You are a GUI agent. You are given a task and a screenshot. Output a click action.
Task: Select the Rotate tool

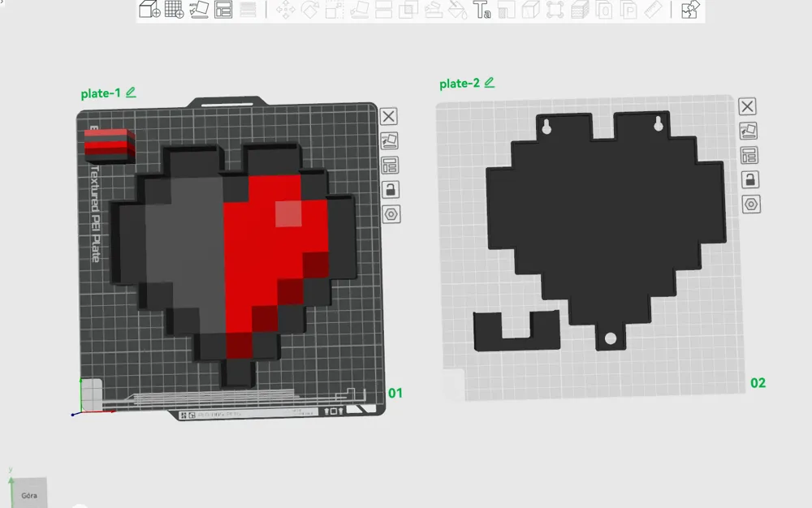(311, 12)
